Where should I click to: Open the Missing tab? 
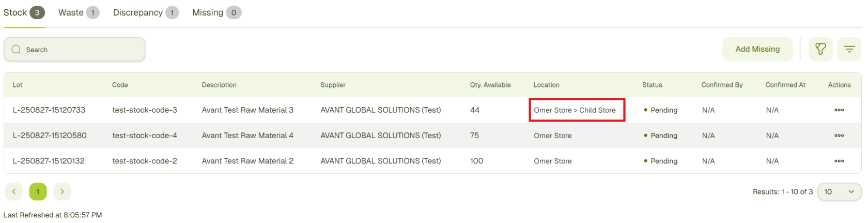(x=216, y=12)
